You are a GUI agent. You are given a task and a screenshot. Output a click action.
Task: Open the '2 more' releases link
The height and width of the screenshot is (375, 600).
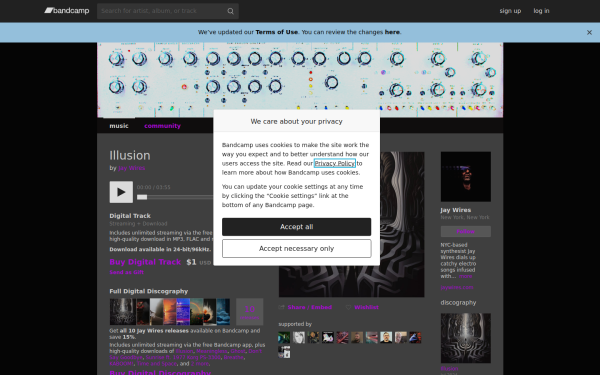click(x=200, y=364)
